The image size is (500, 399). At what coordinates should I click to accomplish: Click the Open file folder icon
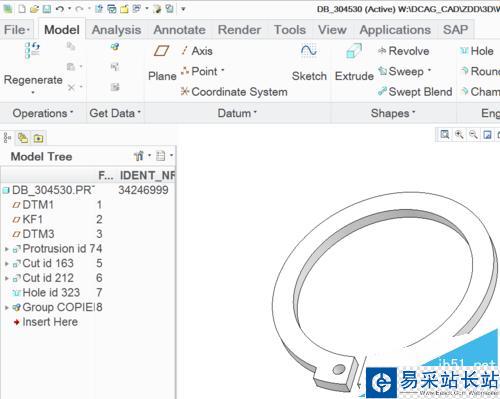(x=34, y=9)
